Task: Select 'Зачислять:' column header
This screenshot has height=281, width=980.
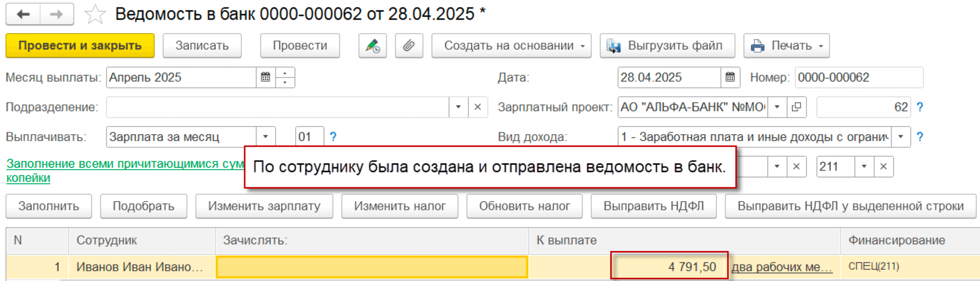Action: click(372, 240)
